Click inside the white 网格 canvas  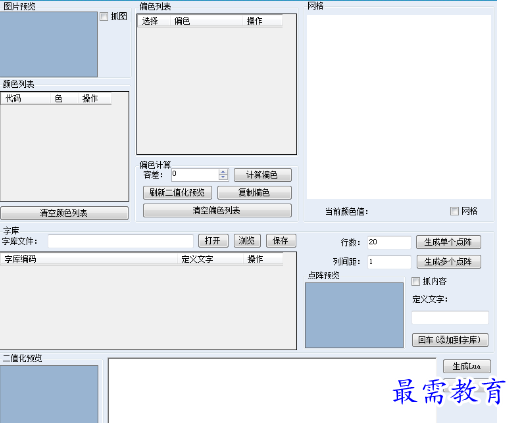(x=399, y=107)
